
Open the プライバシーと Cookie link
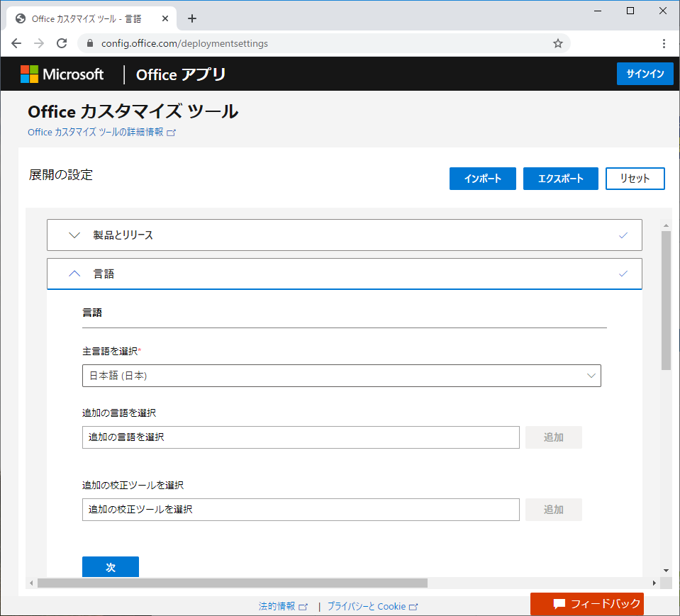372,607
